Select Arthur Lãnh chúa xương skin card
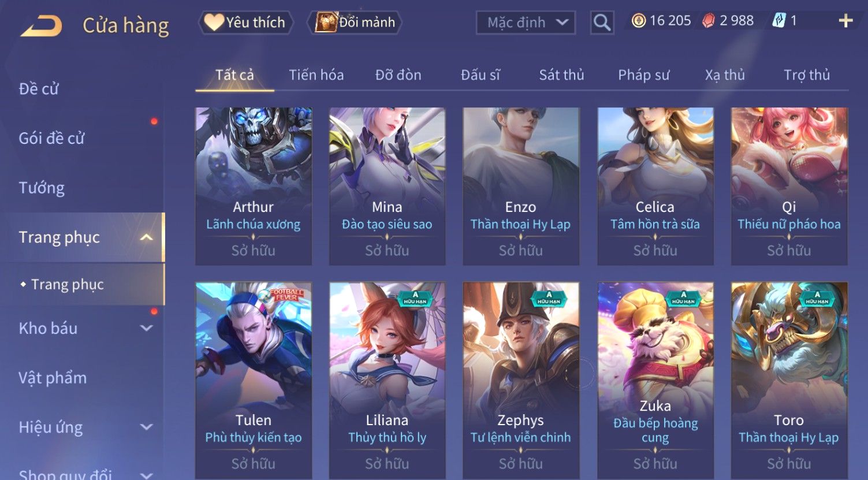This screenshot has width=868, height=480. tap(254, 187)
